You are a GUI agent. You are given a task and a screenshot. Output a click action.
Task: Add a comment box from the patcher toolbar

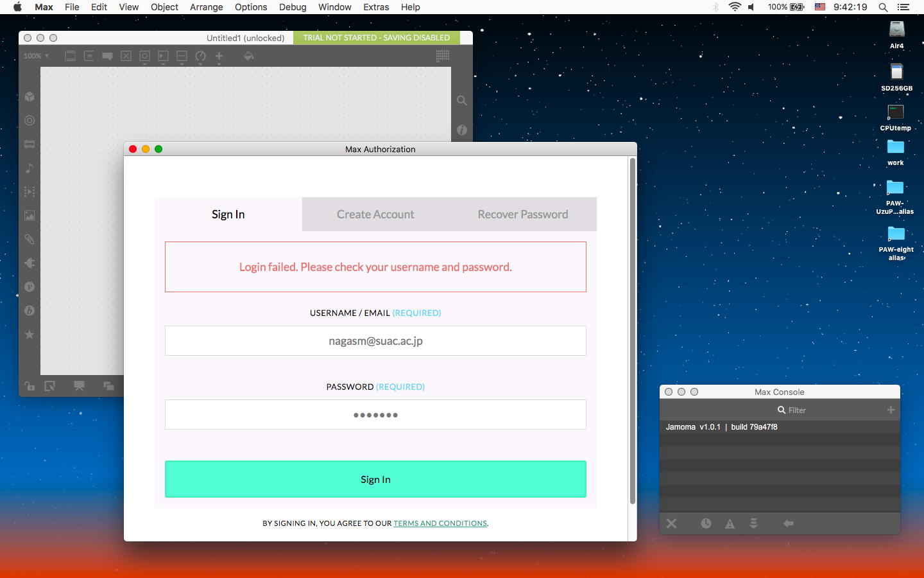108,57
